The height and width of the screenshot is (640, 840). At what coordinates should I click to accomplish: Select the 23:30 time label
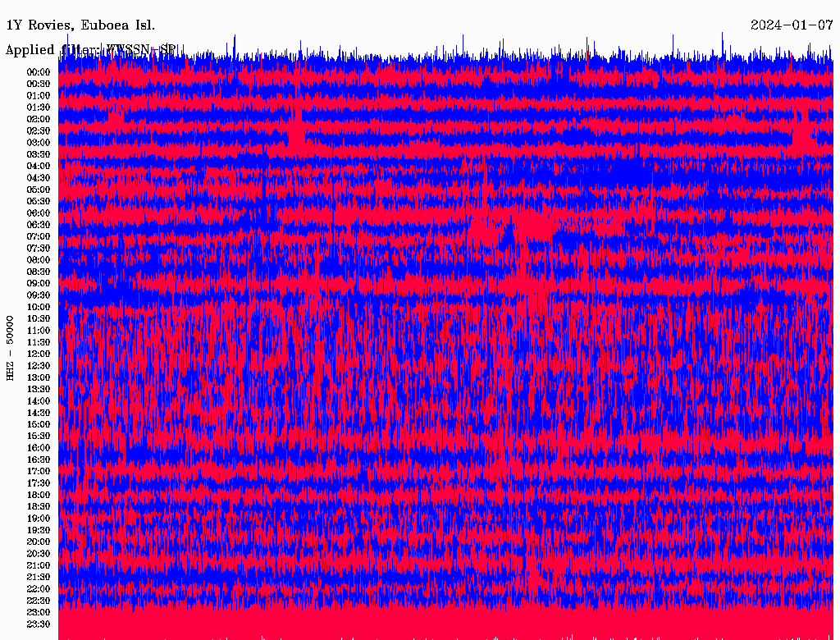pyautogui.click(x=39, y=624)
